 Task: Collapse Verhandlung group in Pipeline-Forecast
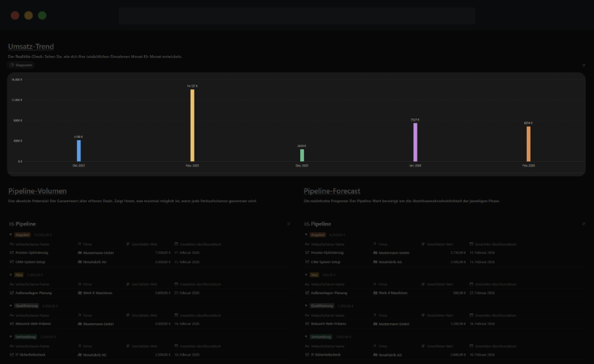pos(306,337)
